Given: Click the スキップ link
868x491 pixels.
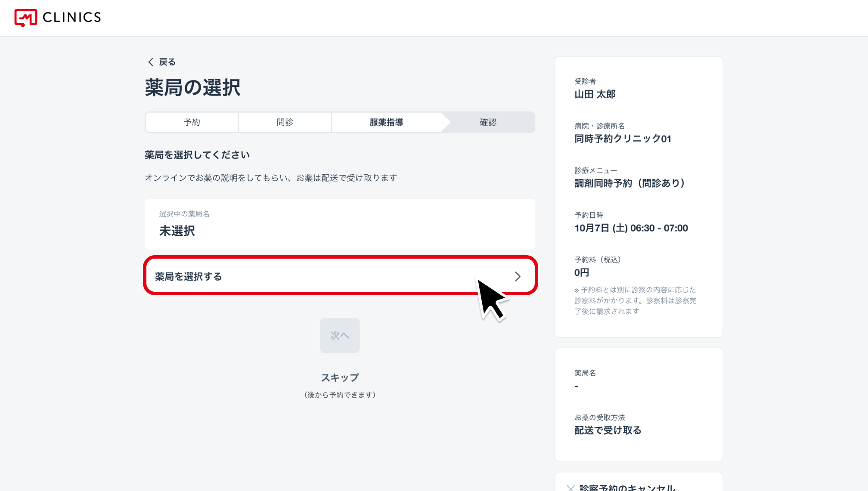Looking at the screenshot, I should pyautogui.click(x=340, y=377).
